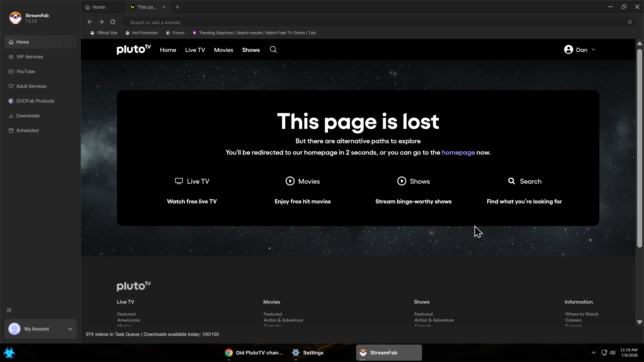Open Scheduled in the sidebar

(x=40, y=130)
